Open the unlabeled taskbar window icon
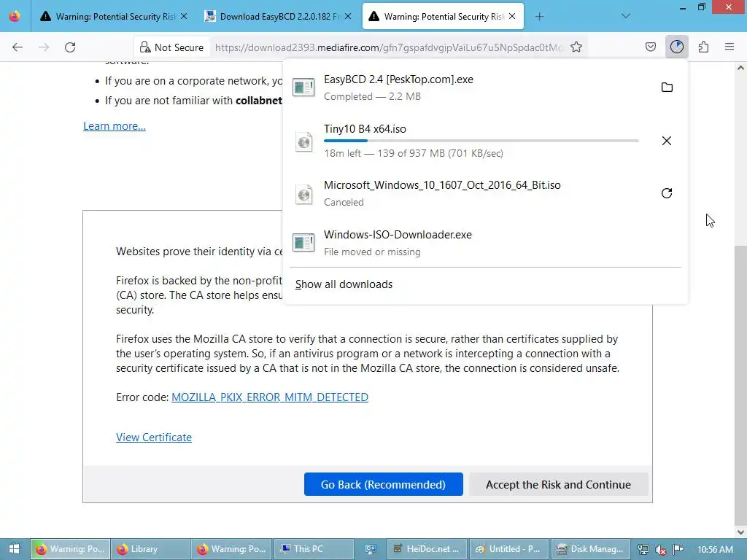Image resolution: width=747 pixels, height=560 pixels. [371, 549]
